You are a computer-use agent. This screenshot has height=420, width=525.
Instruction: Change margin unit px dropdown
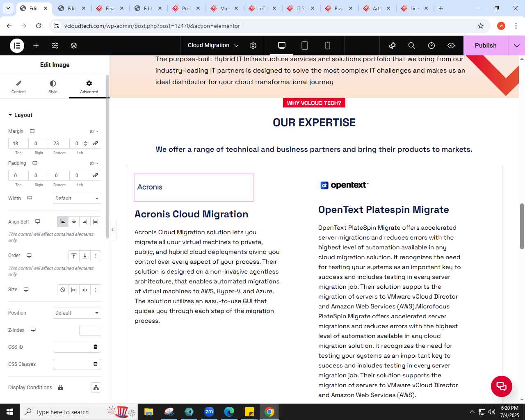tap(94, 132)
